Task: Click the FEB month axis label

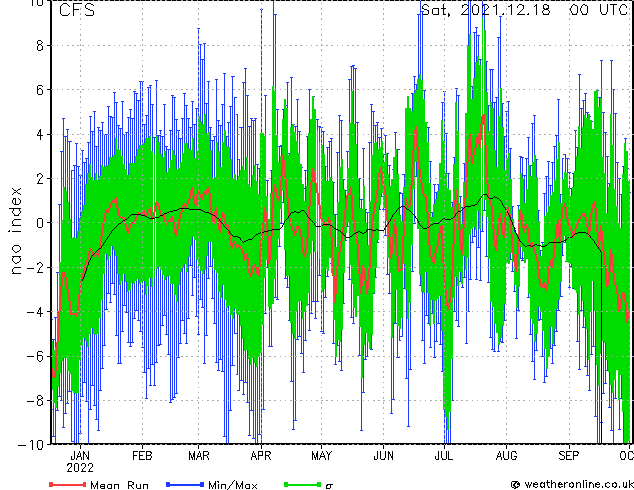Action: [x=142, y=456]
